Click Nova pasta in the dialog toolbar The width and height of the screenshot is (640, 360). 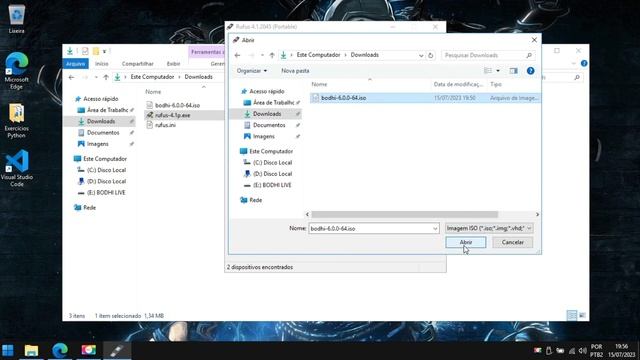click(295, 71)
